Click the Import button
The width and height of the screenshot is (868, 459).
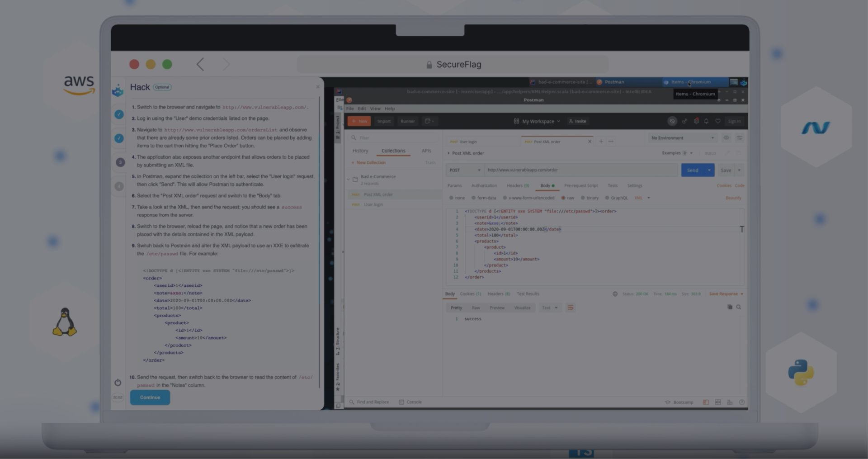[384, 121]
